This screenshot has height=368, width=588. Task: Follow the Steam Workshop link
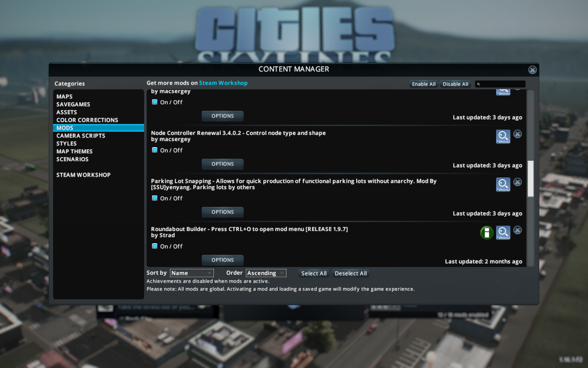223,83
